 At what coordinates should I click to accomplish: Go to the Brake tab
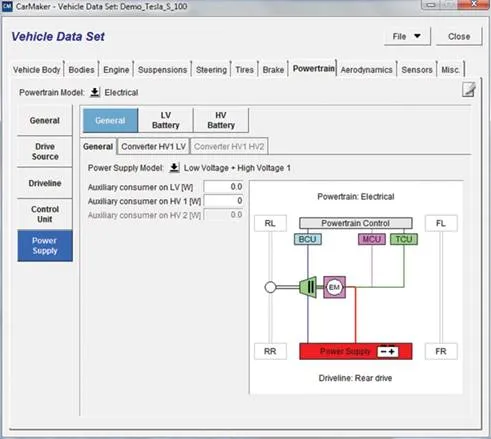[273, 70]
